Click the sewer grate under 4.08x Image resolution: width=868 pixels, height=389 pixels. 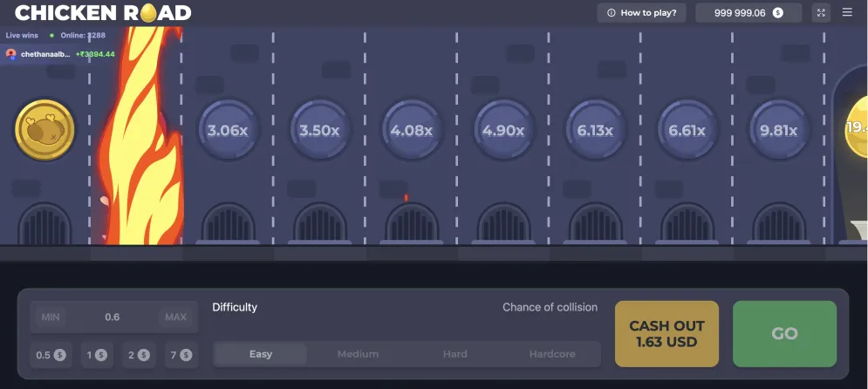pos(411,222)
